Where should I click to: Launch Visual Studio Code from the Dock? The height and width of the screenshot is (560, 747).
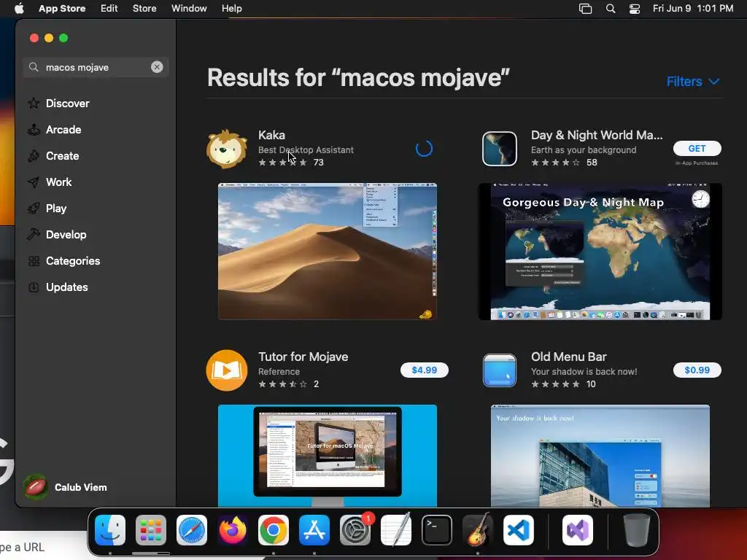(x=519, y=530)
